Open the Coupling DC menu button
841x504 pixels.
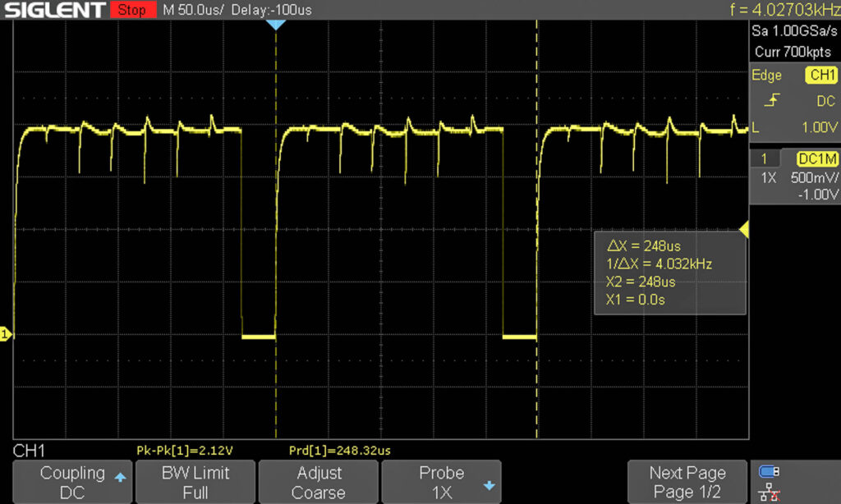pos(72,482)
